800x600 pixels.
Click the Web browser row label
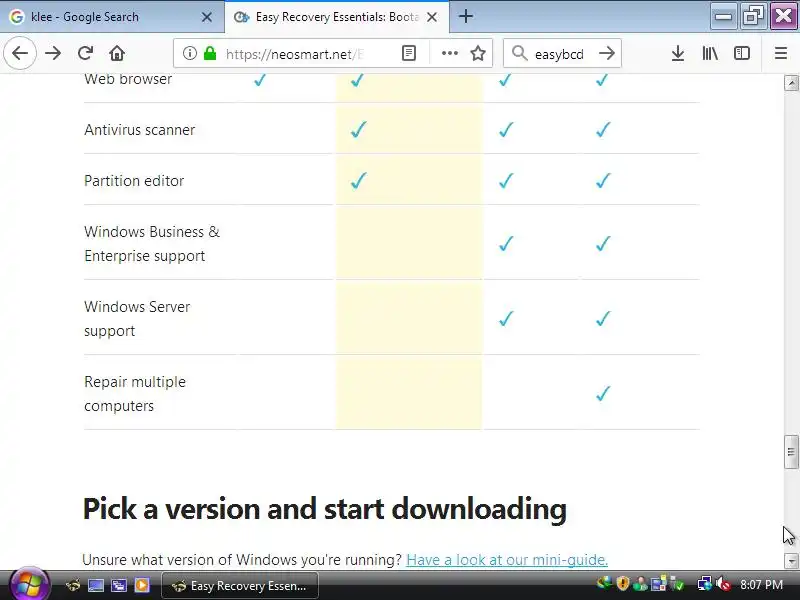click(128, 79)
